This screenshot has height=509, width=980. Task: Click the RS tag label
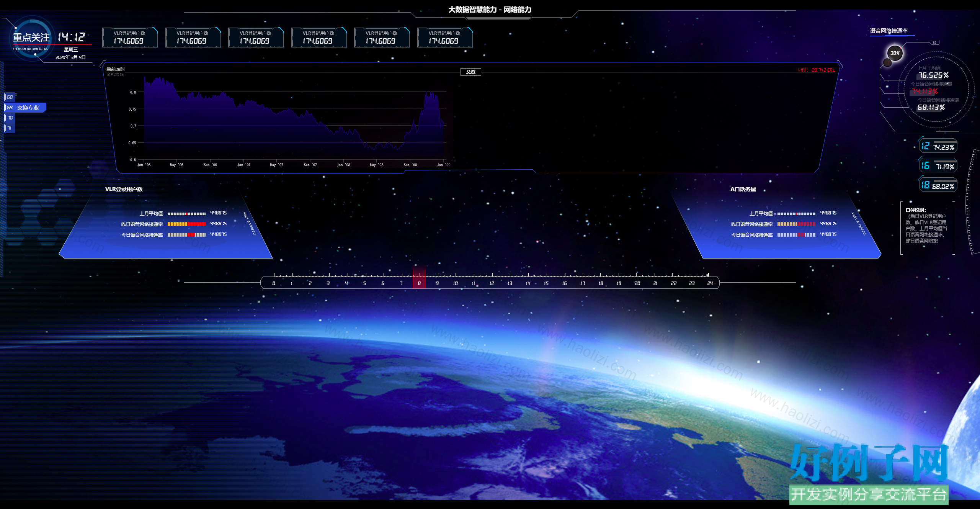(x=934, y=42)
